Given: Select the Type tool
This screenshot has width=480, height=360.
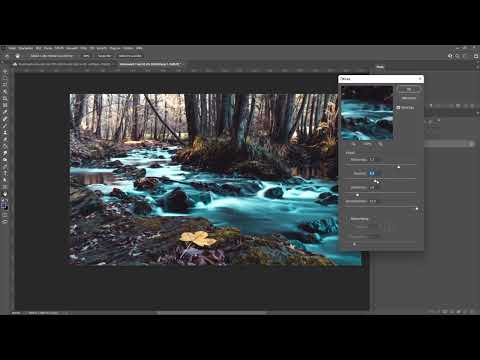Looking at the screenshot, I should point(5,172).
